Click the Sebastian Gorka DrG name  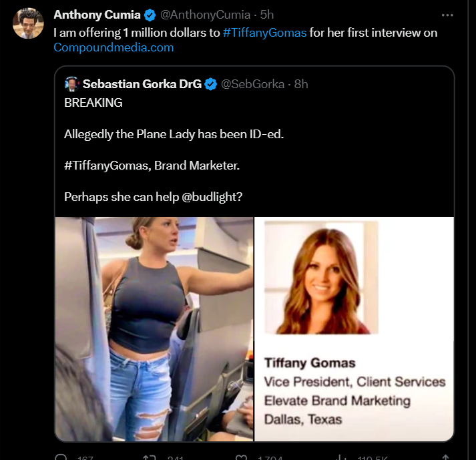[142, 83]
